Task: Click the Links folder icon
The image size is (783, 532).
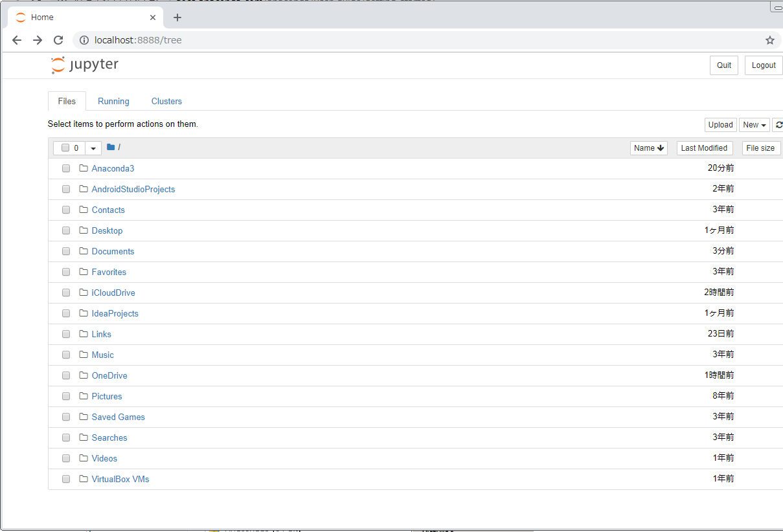Action: click(84, 334)
